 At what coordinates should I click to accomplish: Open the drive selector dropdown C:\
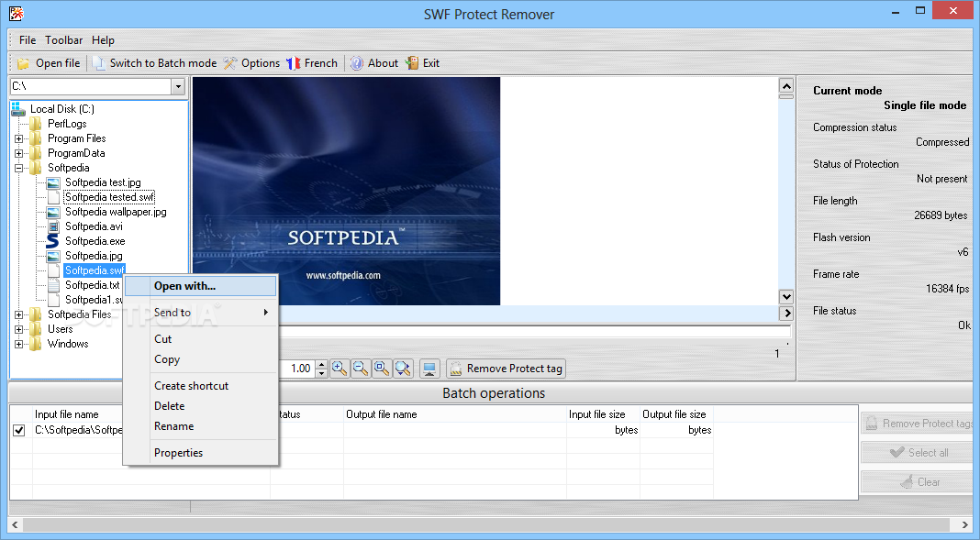[178, 86]
